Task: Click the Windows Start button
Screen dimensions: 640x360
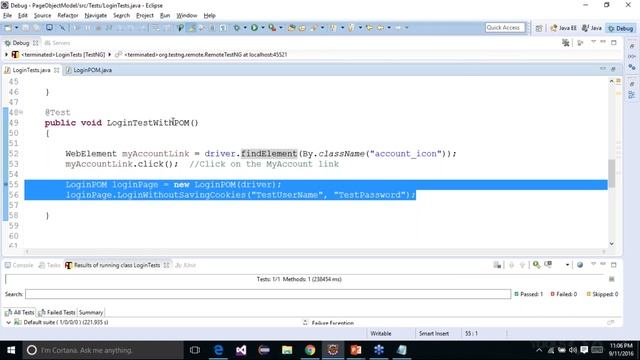Action: point(11,350)
